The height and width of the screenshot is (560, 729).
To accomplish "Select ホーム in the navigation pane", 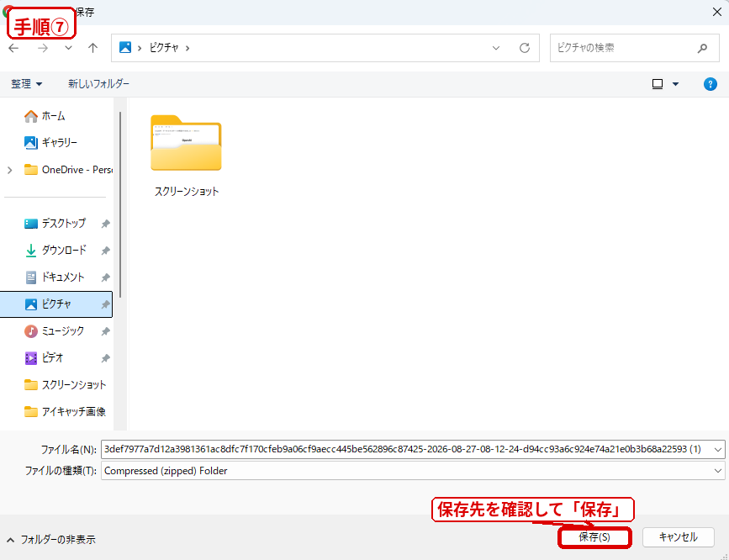I will point(56,116).
